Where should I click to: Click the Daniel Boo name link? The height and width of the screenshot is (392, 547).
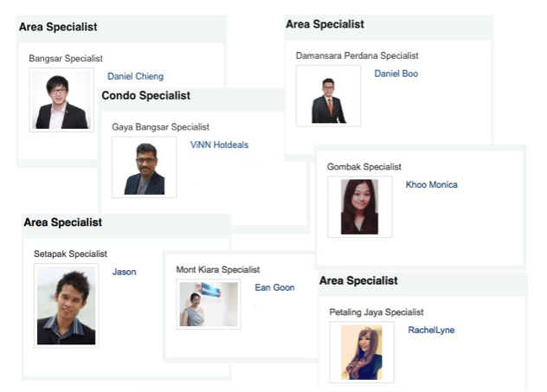[396, 74]
